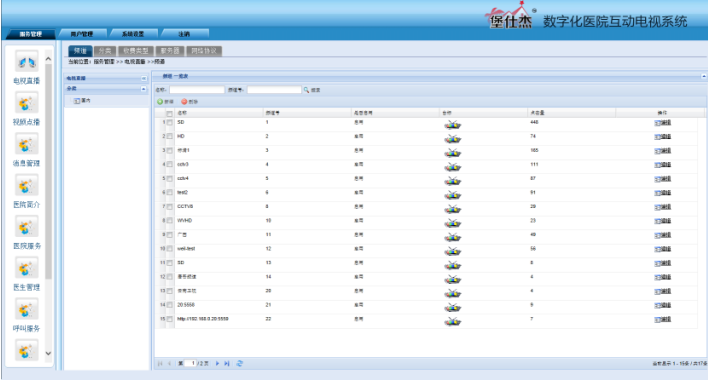Screen dimensions: 708x380
Task: Click the TV logo icon for weil-test
Action: 452,251
